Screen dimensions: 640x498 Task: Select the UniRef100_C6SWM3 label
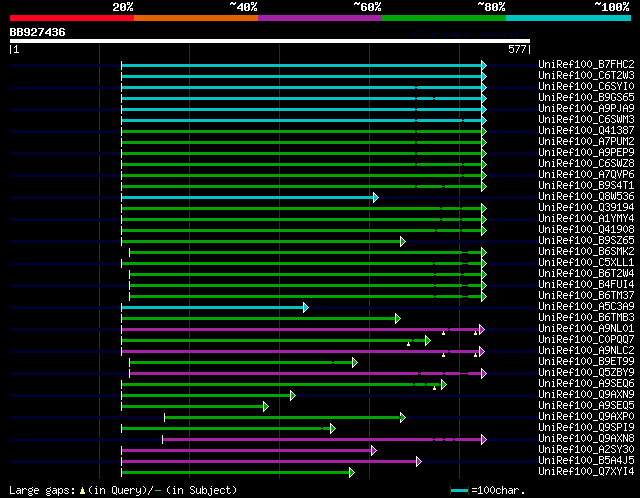point(586,120)
